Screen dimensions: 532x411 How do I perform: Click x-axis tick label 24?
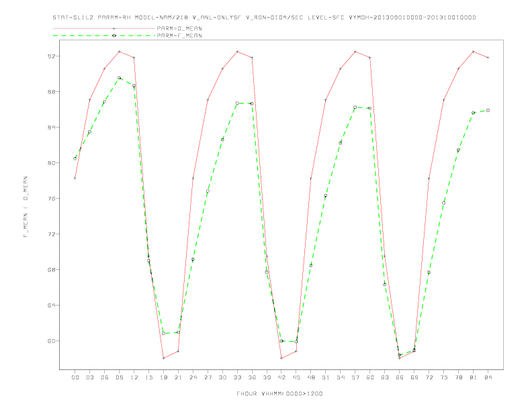coord(193,377)
